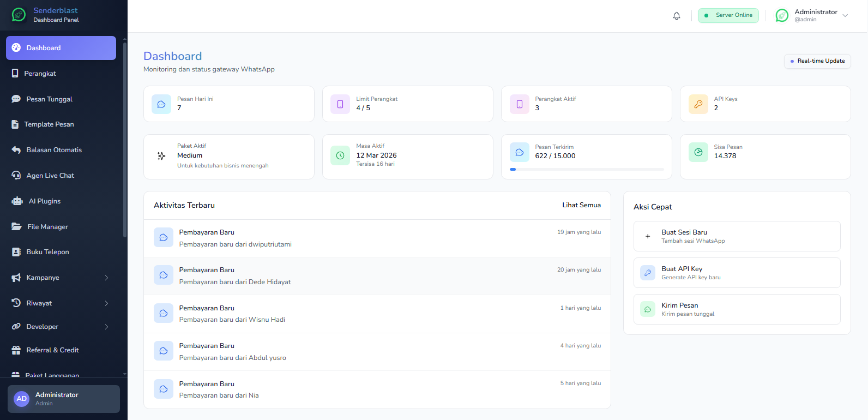Image resolution: width=868 pixels, height=420 pixels.
Task: Click the Senderblast WhatsApp logo icon
Action: pos(19,15)
